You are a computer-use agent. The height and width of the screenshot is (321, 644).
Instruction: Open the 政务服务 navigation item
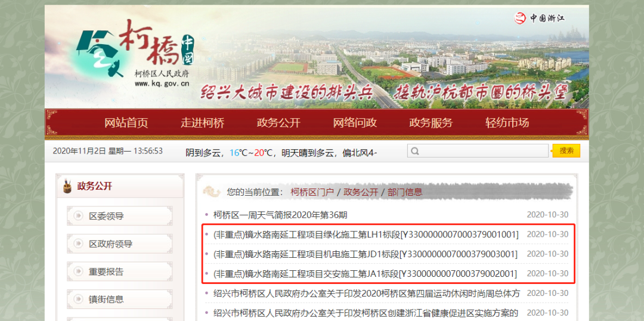431,122
